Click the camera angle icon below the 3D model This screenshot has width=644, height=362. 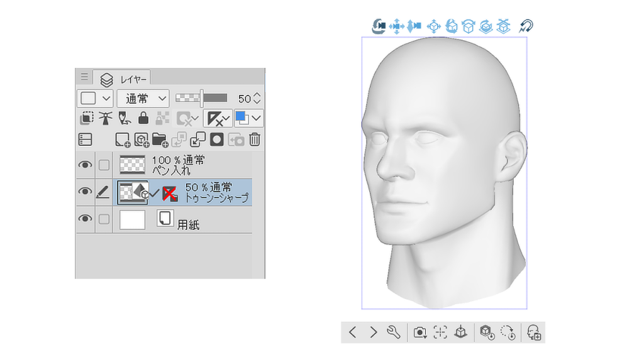420,332
